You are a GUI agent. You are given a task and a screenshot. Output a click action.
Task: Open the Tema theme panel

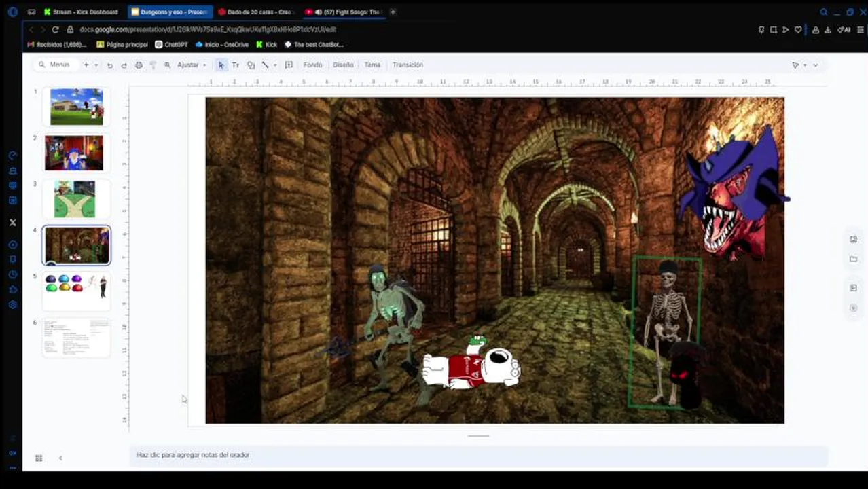pos(372,65)
